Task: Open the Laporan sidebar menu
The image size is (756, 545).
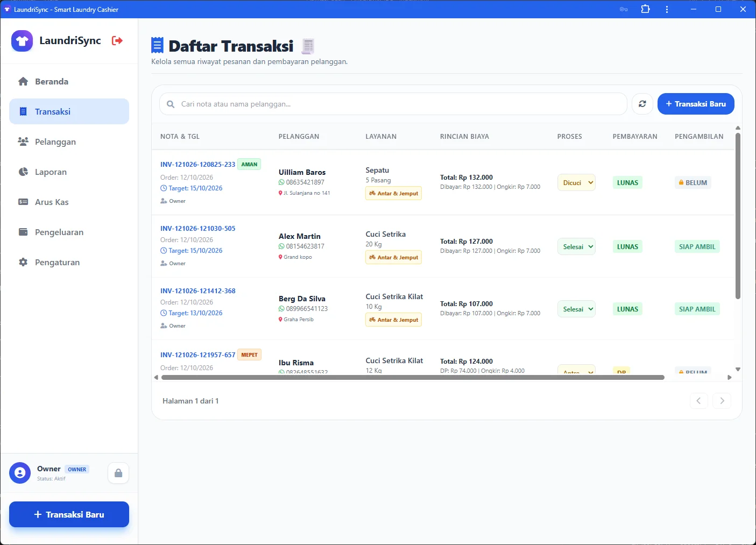Action: click(x=69, y=172)
